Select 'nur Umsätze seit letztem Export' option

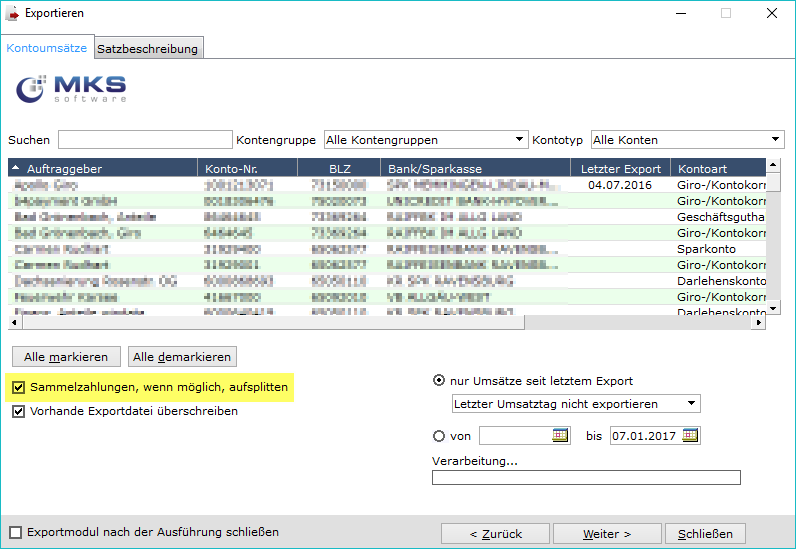click(439, 380)
